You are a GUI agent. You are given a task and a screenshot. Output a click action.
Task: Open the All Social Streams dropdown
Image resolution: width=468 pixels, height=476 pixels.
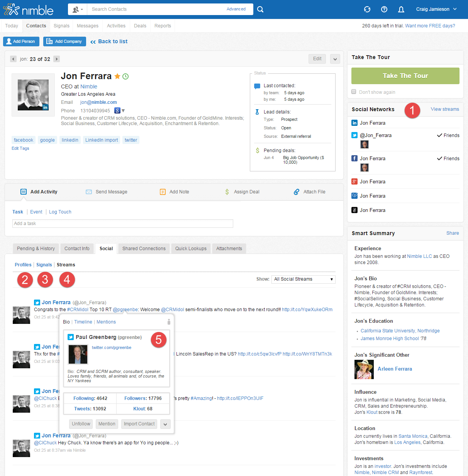pos(303,279)
